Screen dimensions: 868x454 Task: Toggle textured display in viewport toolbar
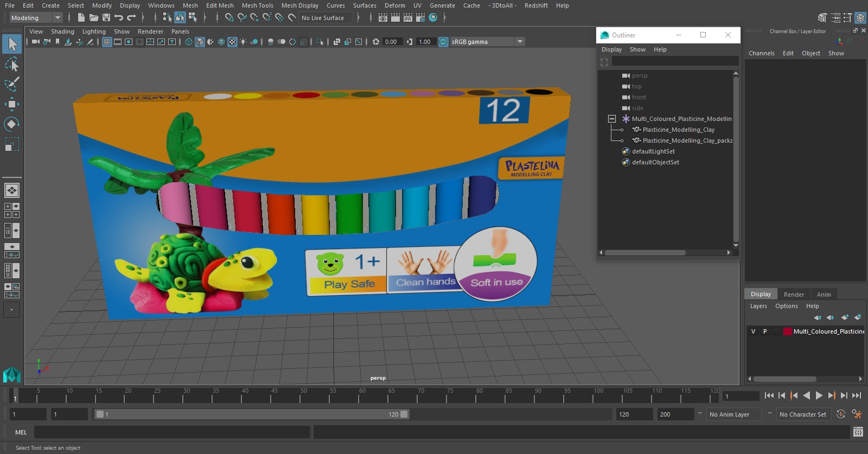[x=232, y=42]
